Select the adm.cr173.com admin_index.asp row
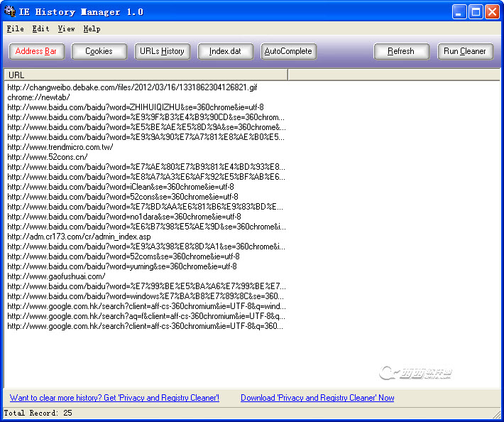Viewport: 504px width, 422px height. pyautogui.click(x=79, y=237)
